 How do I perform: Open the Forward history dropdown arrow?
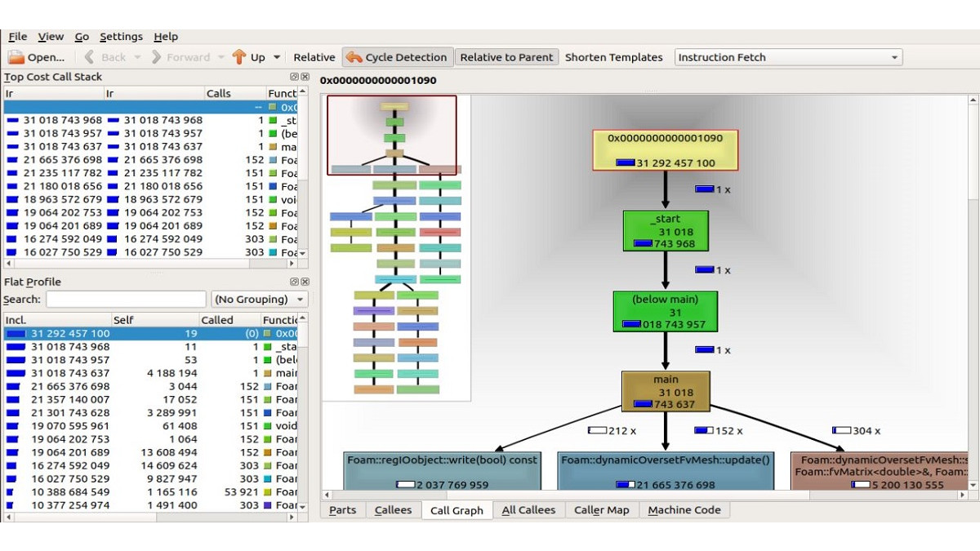click(x=220, y=57)
